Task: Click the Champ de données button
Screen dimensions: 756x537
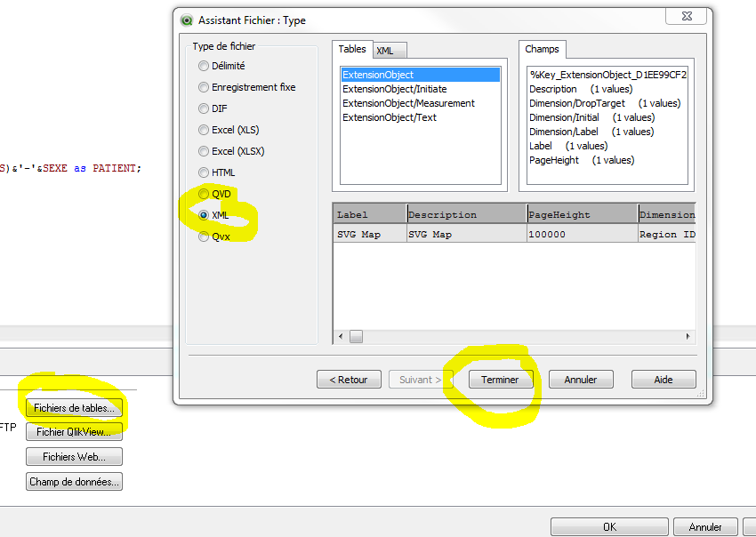Action: pos(74,480)
